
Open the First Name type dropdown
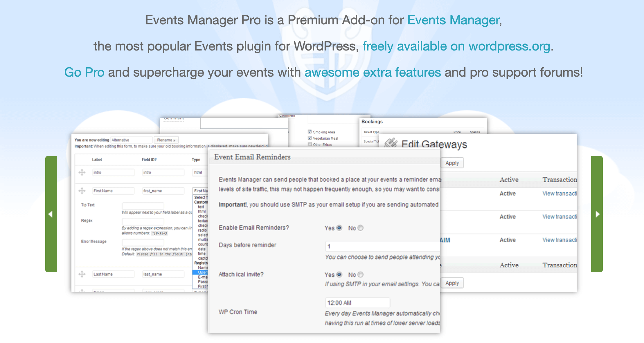coord(200,191)
